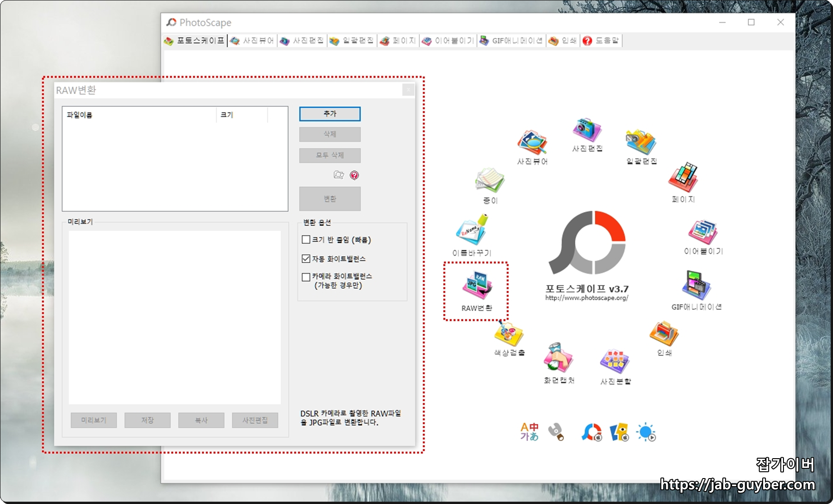Click the 저장 button
The width and height of the screenshot is (833, 504).
tap(148, 420)
